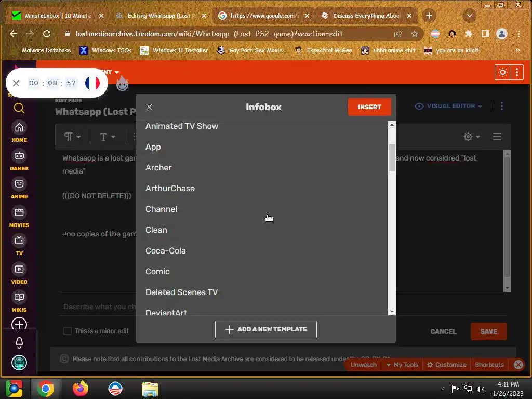Viewport: 532px width, 399px height.
Task: Open editor more options three dots
Action: pos(501,106)
